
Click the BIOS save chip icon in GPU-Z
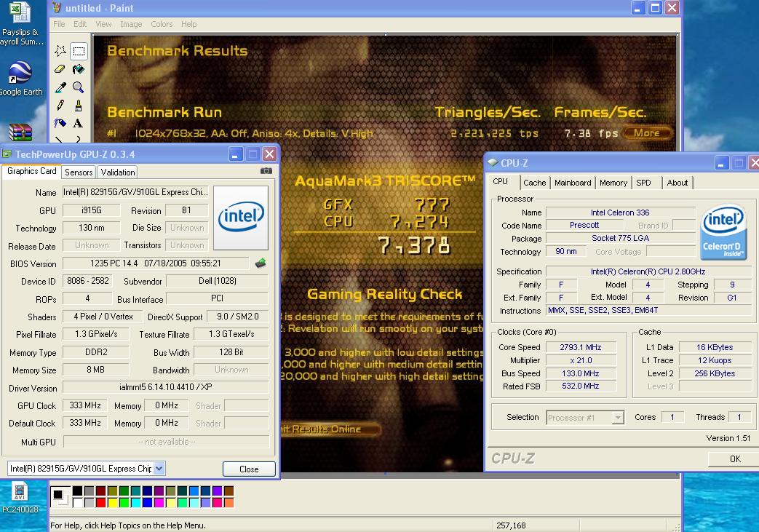pyautogui.click(x=261, y=263)
